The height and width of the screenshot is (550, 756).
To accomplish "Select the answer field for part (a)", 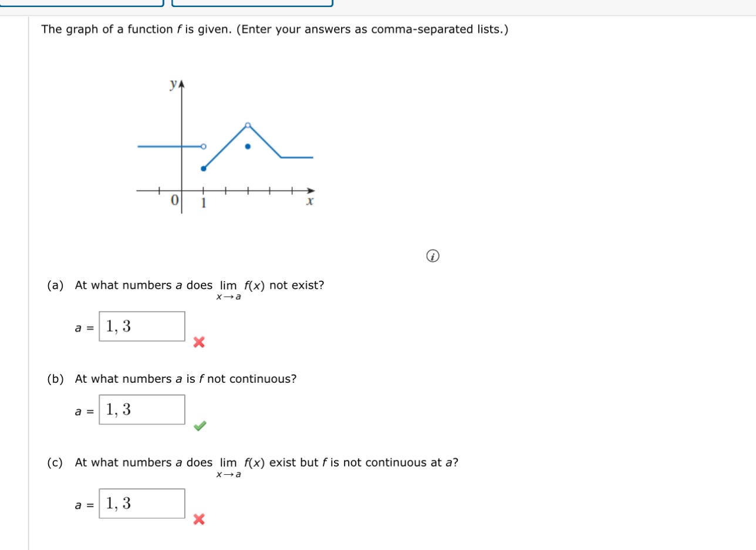I will (141, 326).
